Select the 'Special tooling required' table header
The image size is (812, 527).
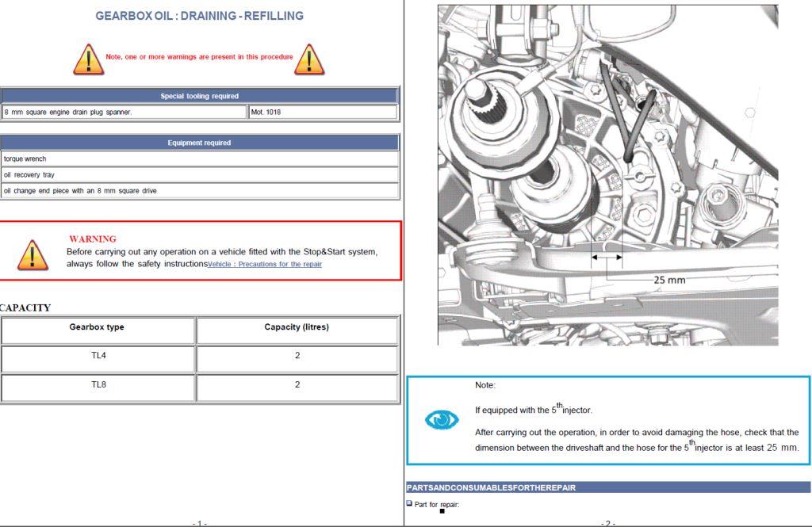point(199,96)
